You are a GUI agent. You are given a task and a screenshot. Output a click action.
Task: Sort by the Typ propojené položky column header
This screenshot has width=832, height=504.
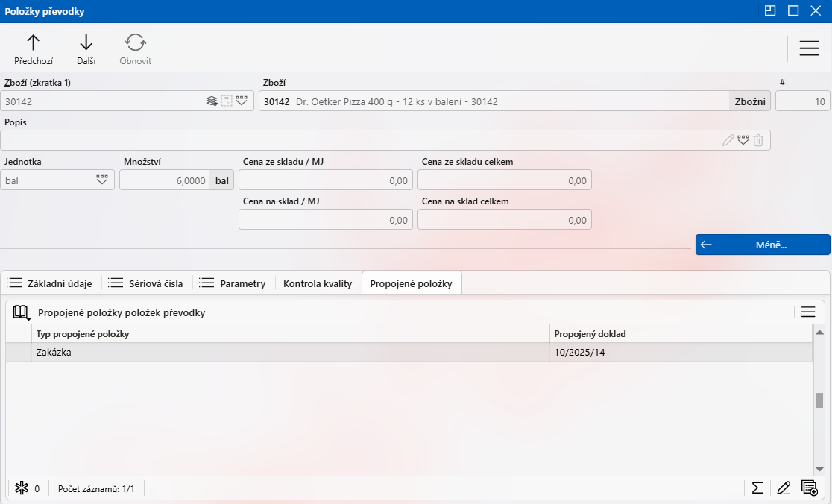(x=290, y=334)
